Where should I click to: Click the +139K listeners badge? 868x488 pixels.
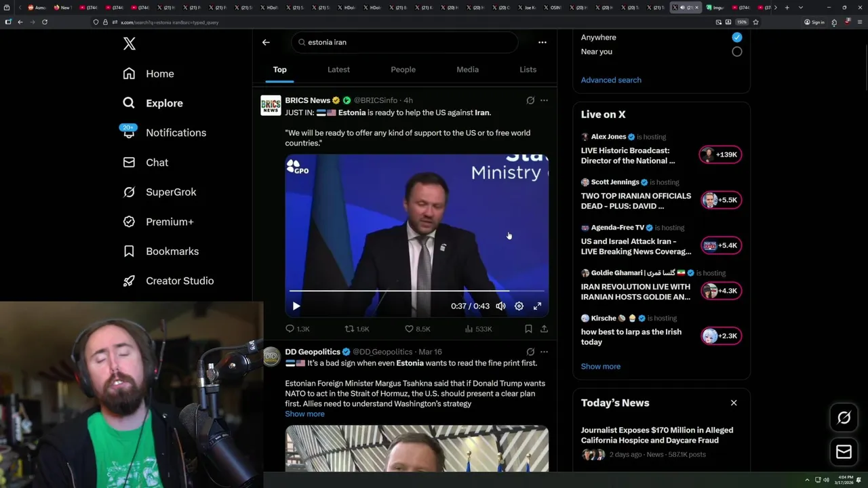coord(720,155)
